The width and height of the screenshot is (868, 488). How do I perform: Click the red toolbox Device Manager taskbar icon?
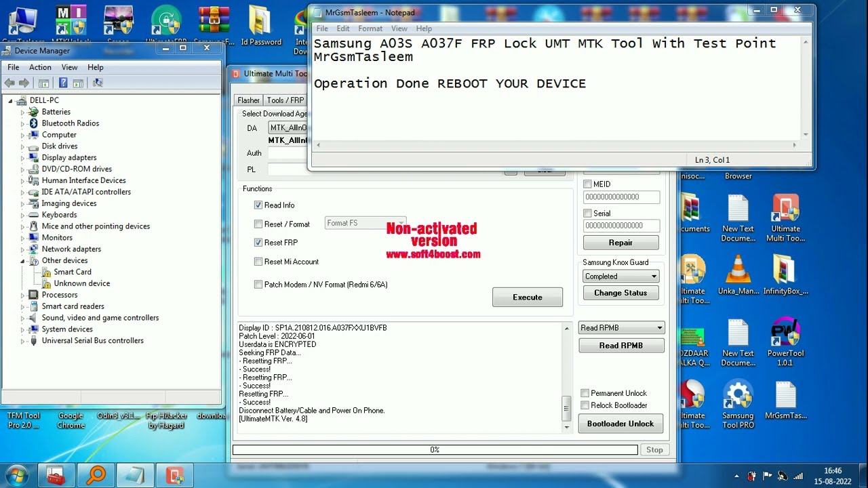click(56, 475)
